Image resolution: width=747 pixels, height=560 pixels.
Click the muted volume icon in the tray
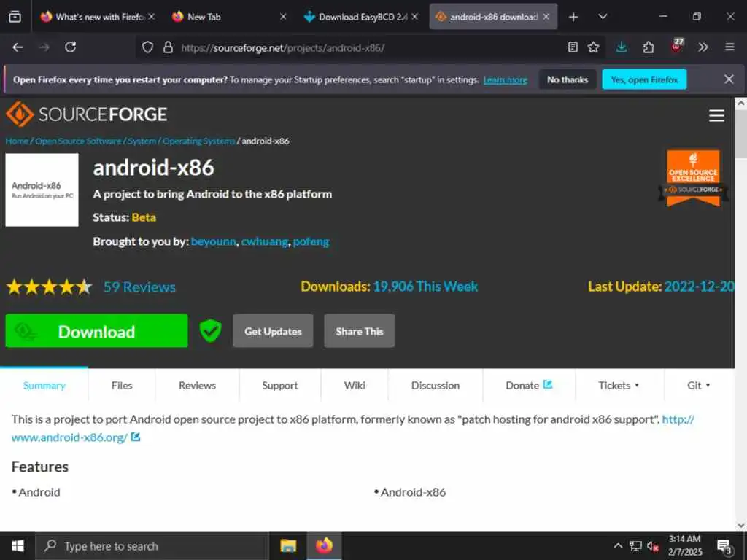point(653,546)
